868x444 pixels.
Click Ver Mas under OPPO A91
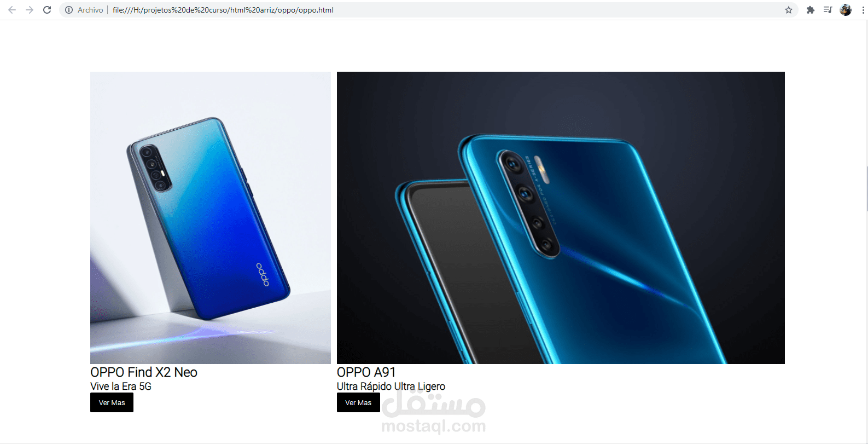[358, 402]
